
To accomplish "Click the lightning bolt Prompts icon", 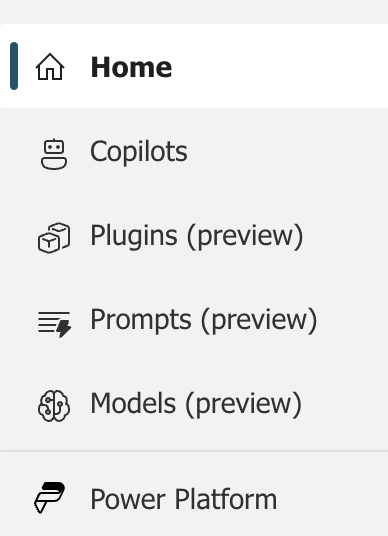I will 54,324.
